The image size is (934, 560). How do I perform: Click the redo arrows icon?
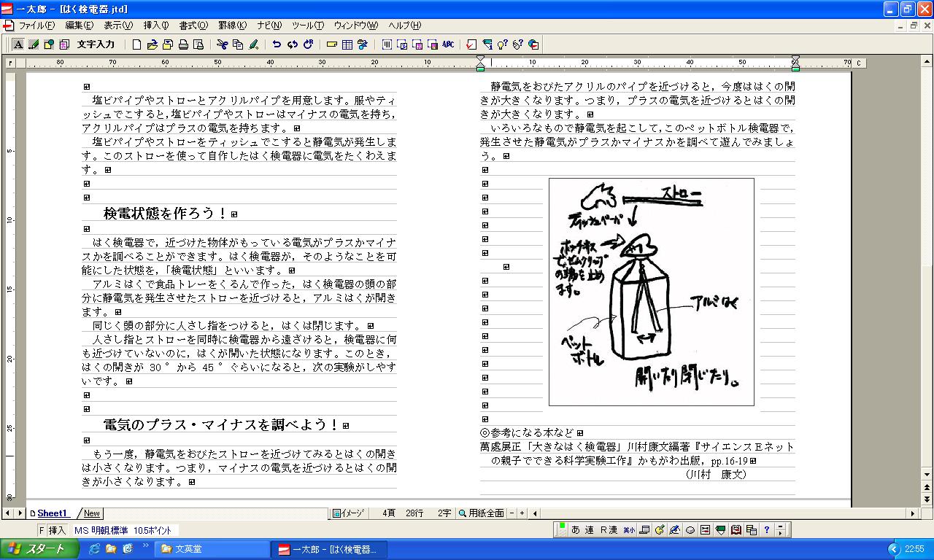pyautogui.click(x=292, y=44)
